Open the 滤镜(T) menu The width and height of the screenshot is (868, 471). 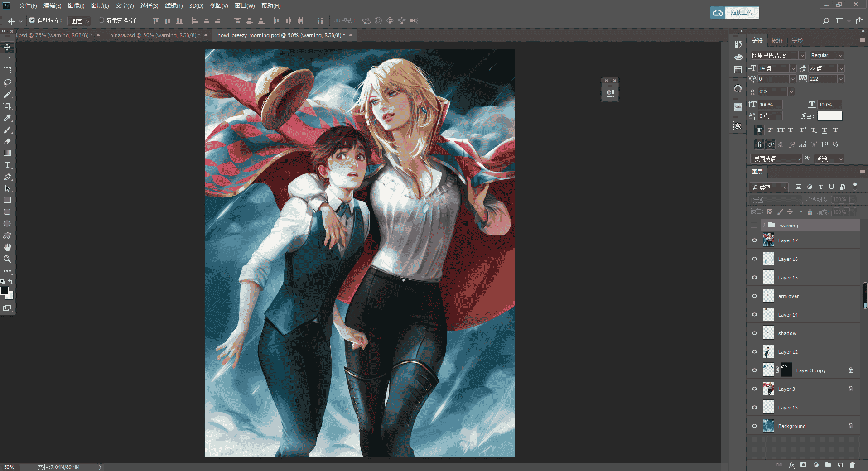[x=174, y=5]
